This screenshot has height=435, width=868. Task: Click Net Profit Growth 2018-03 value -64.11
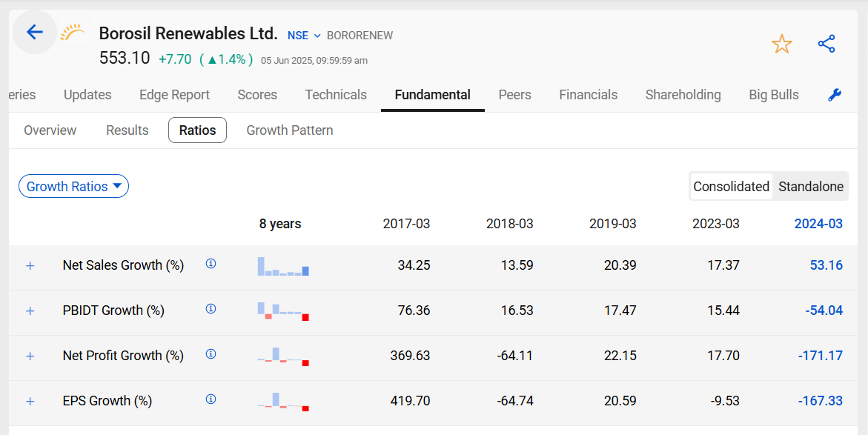coord(515,356)
